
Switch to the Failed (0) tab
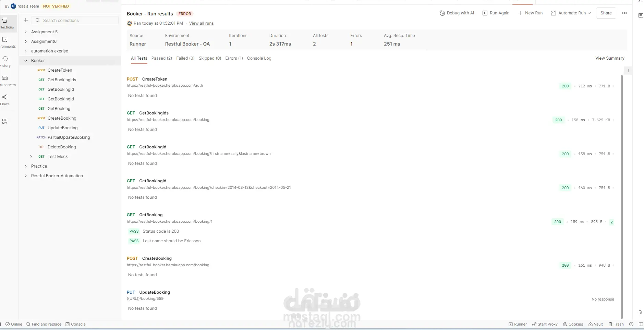(x=185, y=58)
